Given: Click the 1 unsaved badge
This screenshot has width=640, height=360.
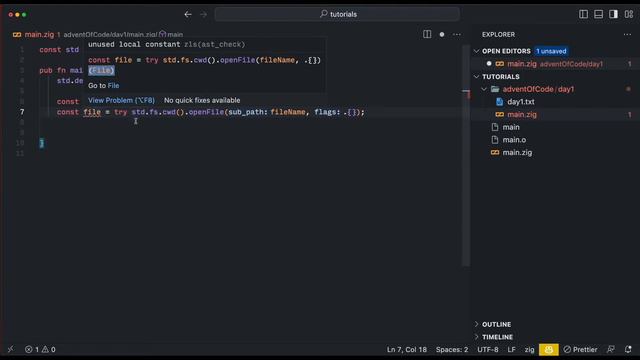Looking at the screenshot, I should tap(551, 51).
